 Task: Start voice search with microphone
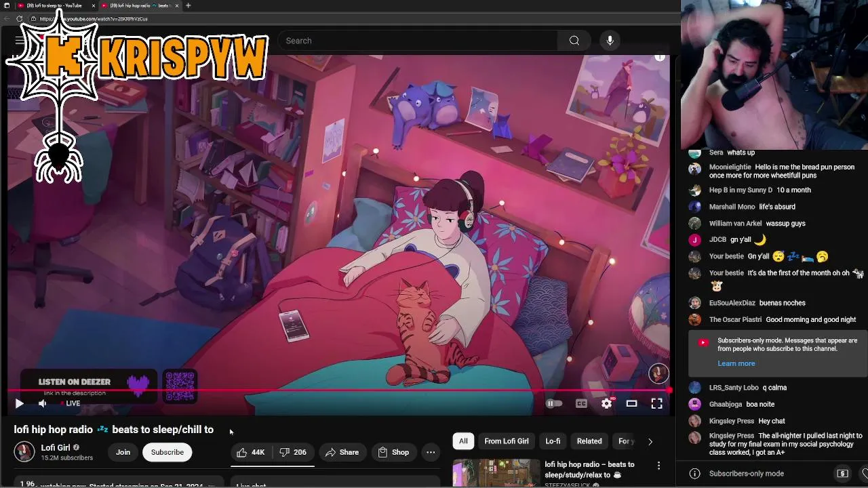coord(610,41)
